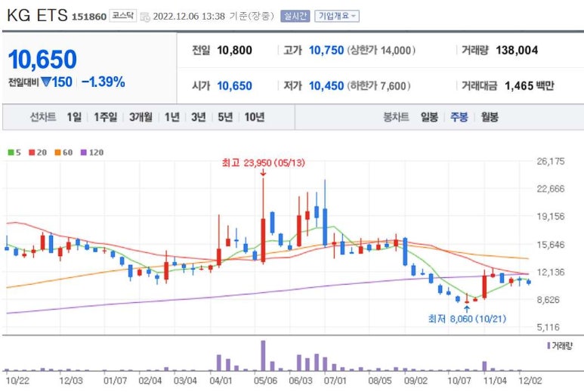Click the 12/02 x-axis date label
Image resolution: width=584 pixels, height=392 pixels.
(x=530, y=381)
